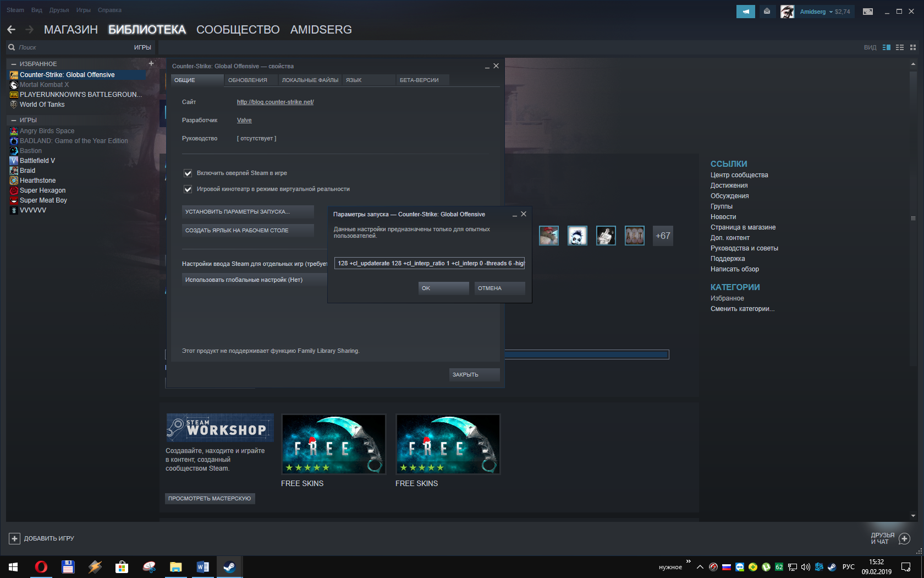Select the detail view layout icon
This screenshot has height=578, width=924.
(x=887, y=47)
